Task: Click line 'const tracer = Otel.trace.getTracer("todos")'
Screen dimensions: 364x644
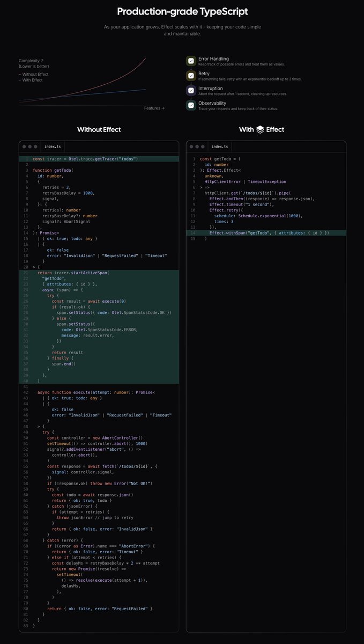Action: (x=85, y=159)
